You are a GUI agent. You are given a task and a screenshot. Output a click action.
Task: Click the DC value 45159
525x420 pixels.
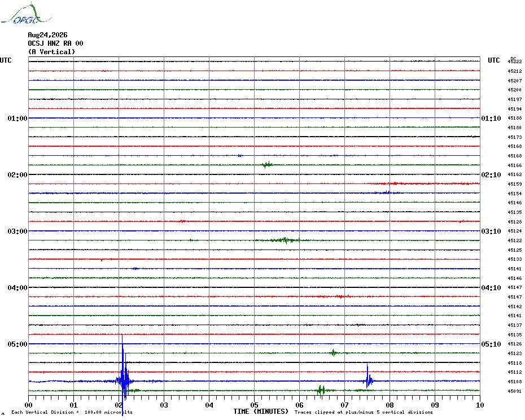[x=515, y=184]
